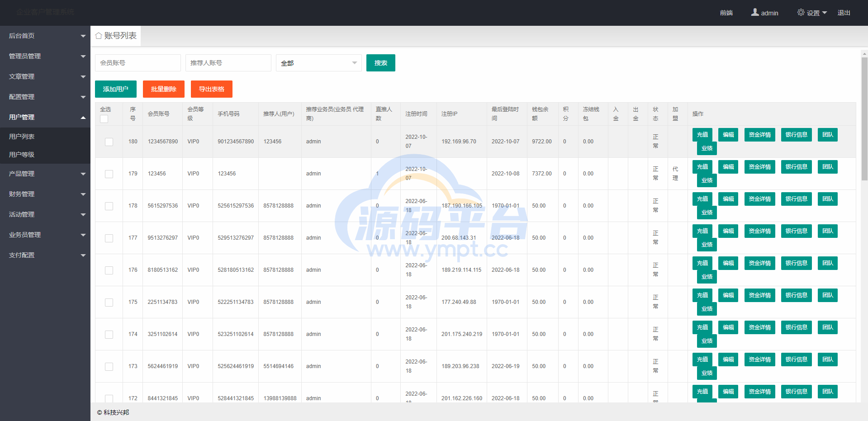The height and width of the screenshot is (421, 868).
Task: Click wallet balance 7372.00
Action: (542, 174)
